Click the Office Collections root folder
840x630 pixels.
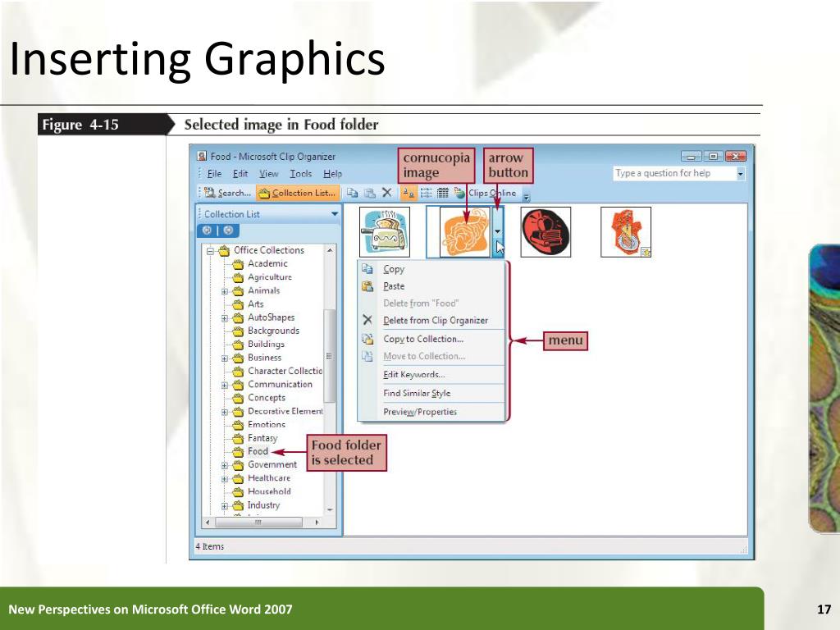(x=262, y=250)
